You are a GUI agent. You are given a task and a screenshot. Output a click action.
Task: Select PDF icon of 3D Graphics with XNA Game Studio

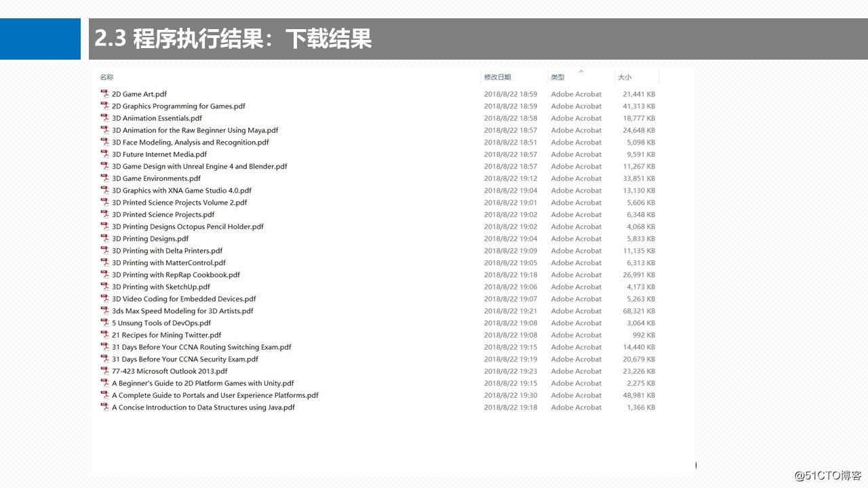coord(105,190)
